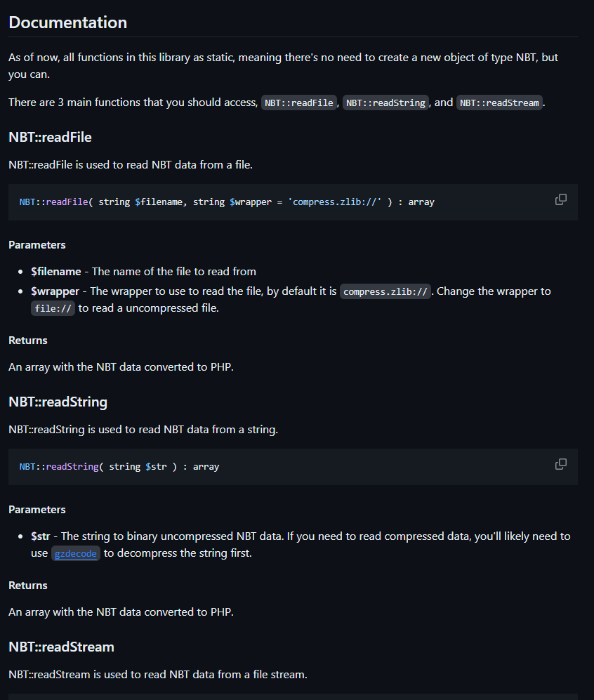Copy the NBT::readFile code snippet
This screenshot has width=594, height=700.
[560, 199]
